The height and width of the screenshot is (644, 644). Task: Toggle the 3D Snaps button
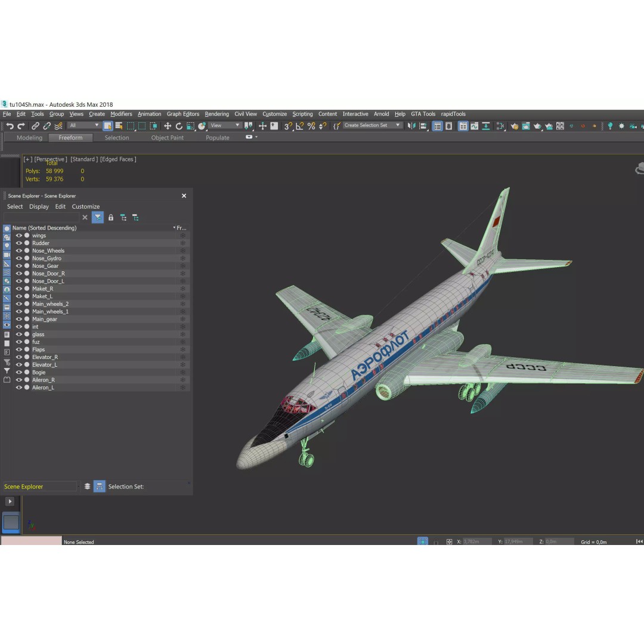[x=289, y=126]
